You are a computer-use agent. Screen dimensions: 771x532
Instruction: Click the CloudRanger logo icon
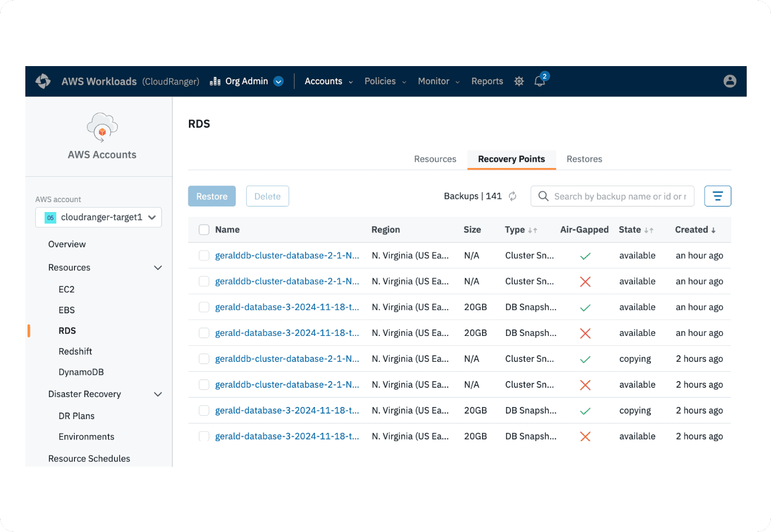pos(43,82)
